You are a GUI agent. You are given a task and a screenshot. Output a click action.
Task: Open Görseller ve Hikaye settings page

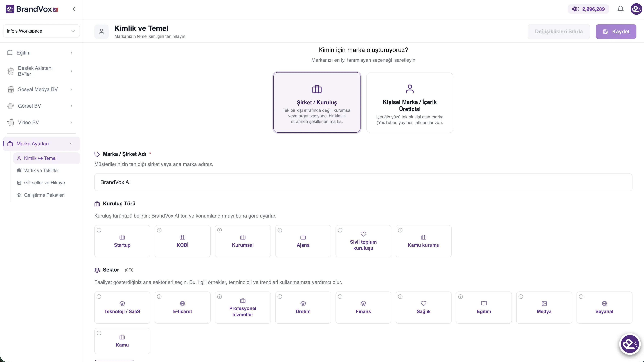point(46,183)
